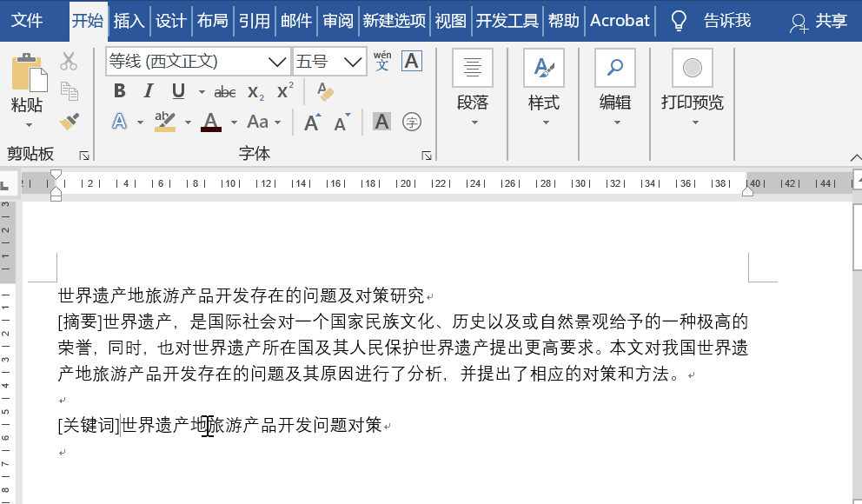Expand the Paste options arrow
This screenshot has width=862, height=504.
(x=29, y=125)
